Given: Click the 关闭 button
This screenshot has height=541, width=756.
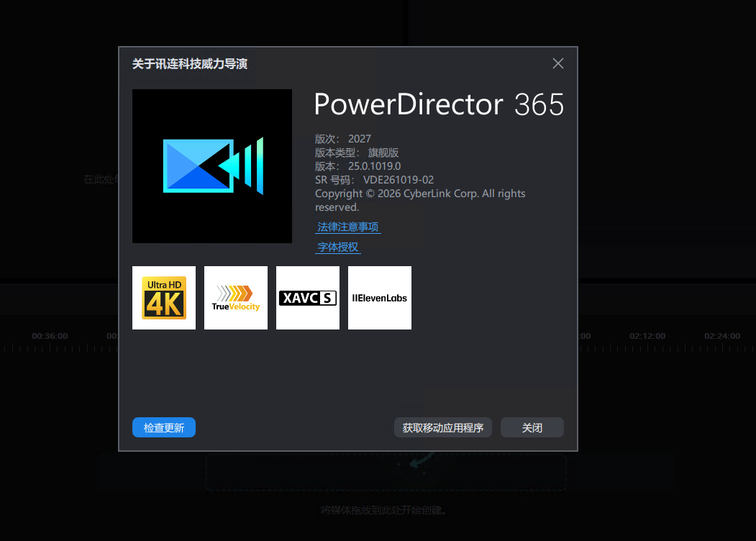Looking at the screenshot, I should (532, 427).
